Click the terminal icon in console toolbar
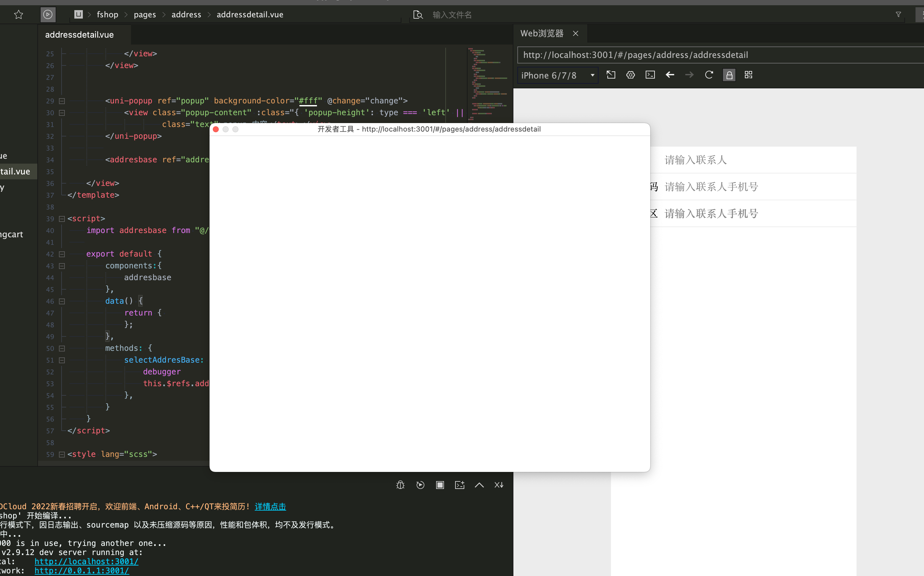 point(459,485)
